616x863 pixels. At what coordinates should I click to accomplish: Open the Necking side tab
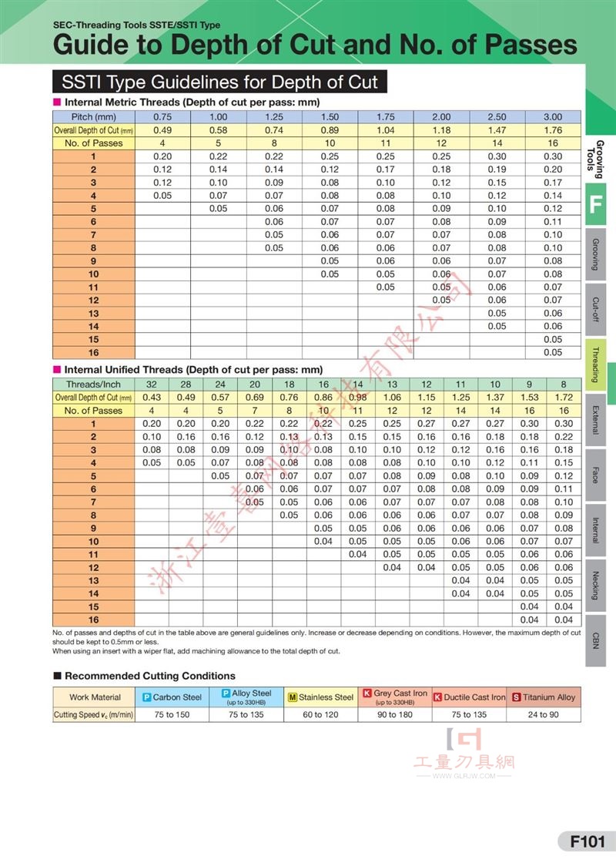pyautogui.click(x=595, y=585)
